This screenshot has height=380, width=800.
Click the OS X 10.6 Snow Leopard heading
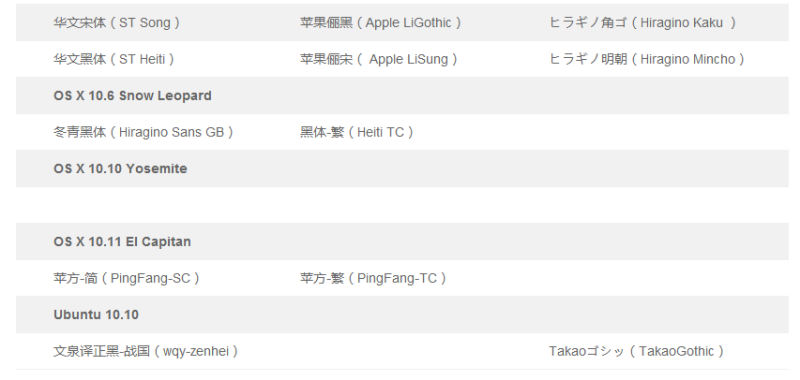click(132, 96)
